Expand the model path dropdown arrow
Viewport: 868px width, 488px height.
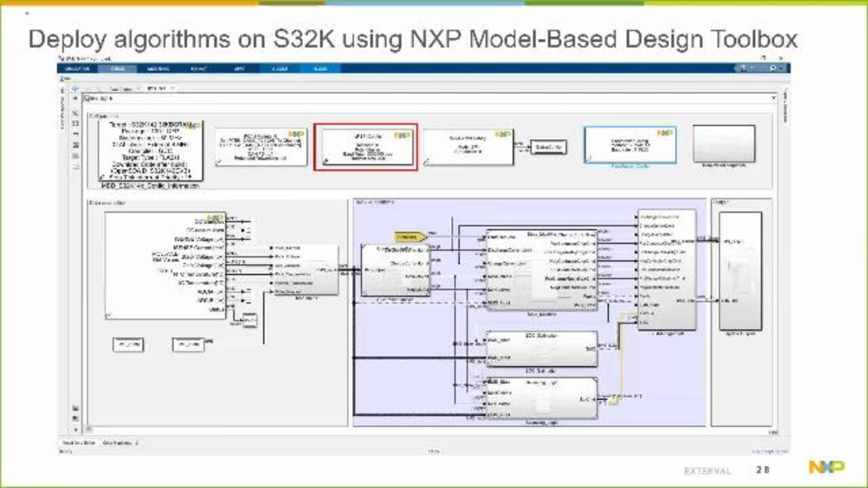coord(774,98)
